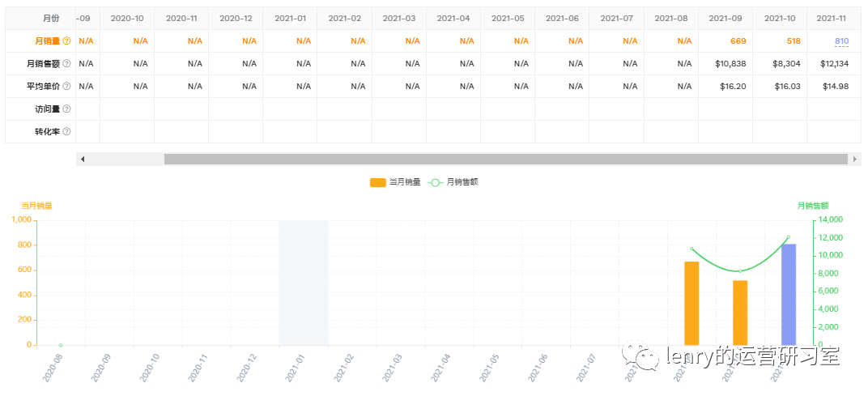Select the 518 sales value for 2021-10
The image size is (868, 396).
(793, 41)
